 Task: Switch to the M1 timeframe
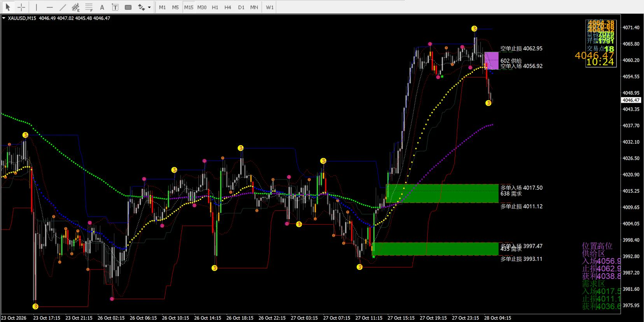pos(163,7)
